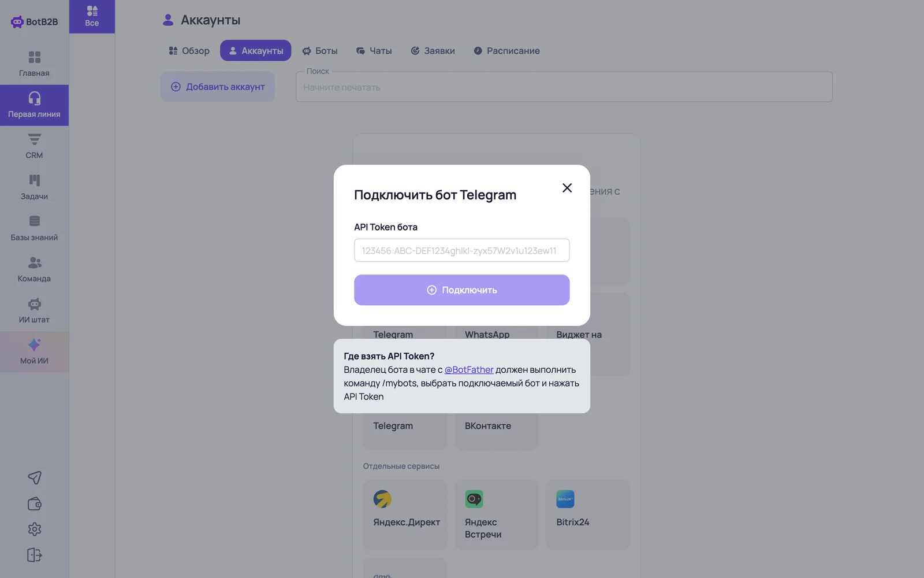Open ИИ штат in the sidebar
924x578 pixels.
point(34,310)
